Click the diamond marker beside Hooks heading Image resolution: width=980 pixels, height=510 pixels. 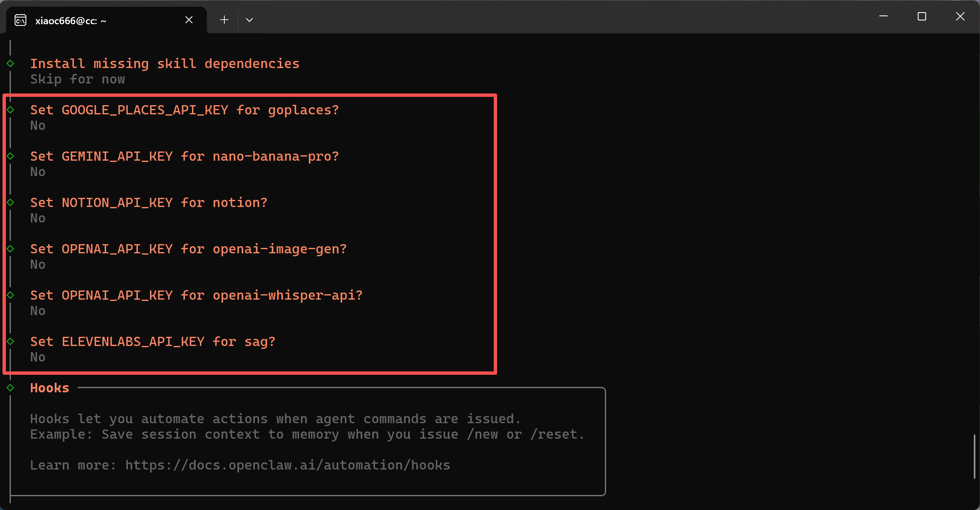10,388
